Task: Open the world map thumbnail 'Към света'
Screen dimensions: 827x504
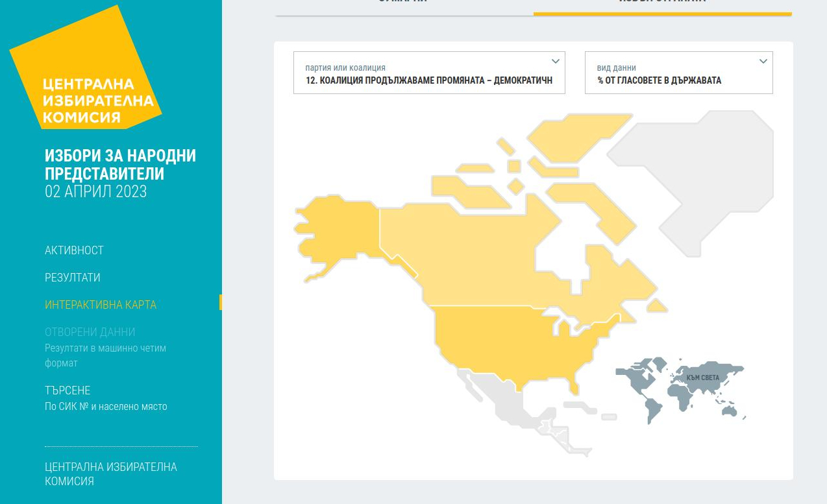Action: click(682, 388)
